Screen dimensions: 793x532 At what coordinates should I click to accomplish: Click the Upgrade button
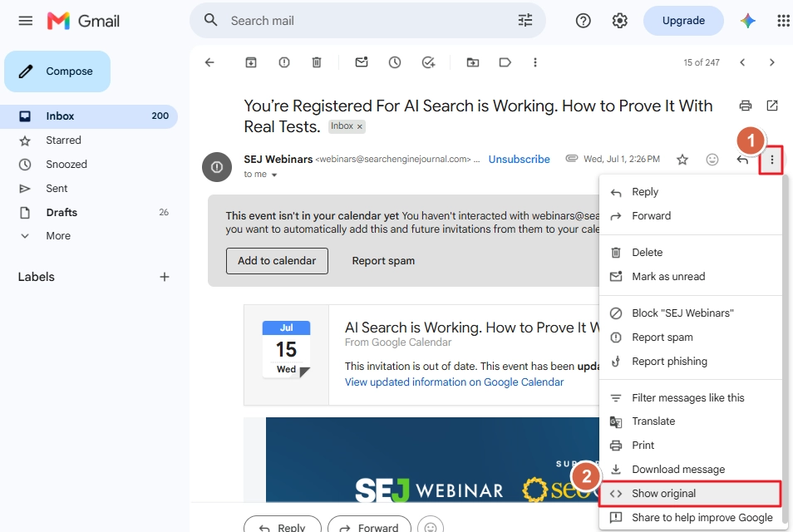[683, 21]
